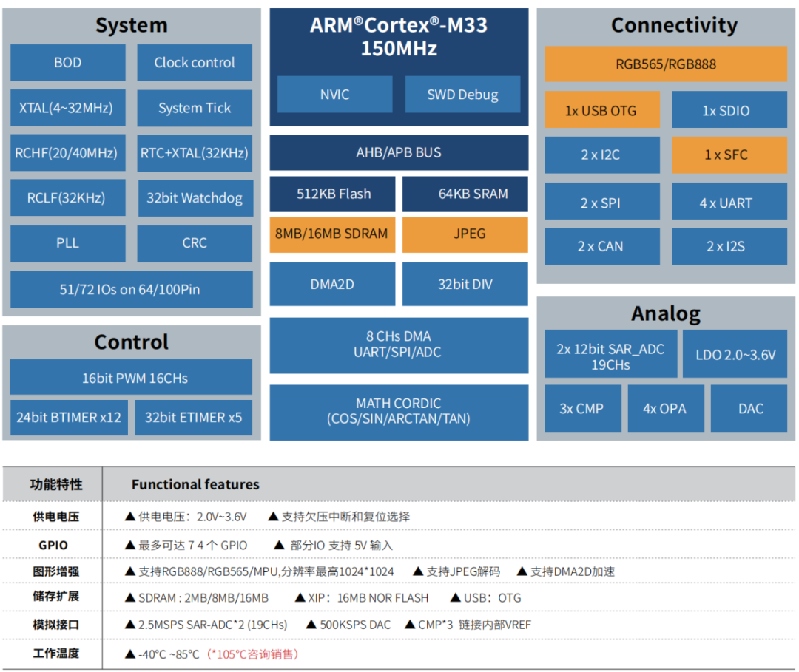Click the 4 x UART block
The height and width of the screenshot is (672, 799).
729,201
